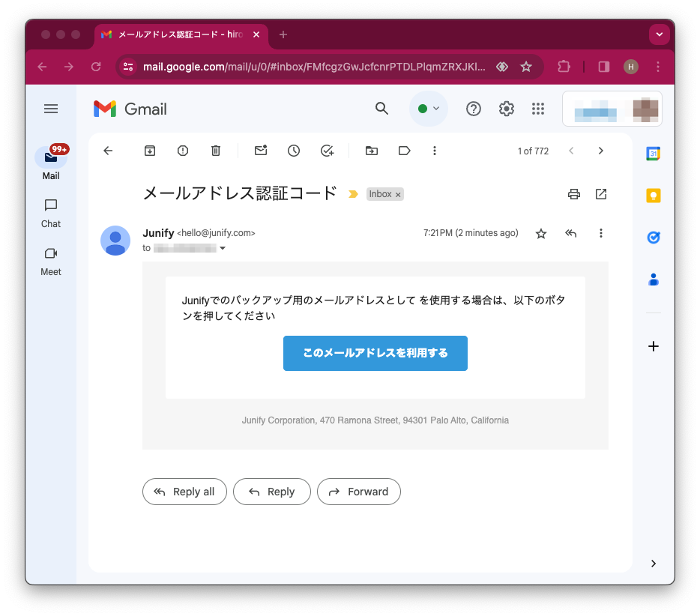This screenshot has height=616, width=700.
Task: Remove the Inbox label from the email
Action: point(398,195)
